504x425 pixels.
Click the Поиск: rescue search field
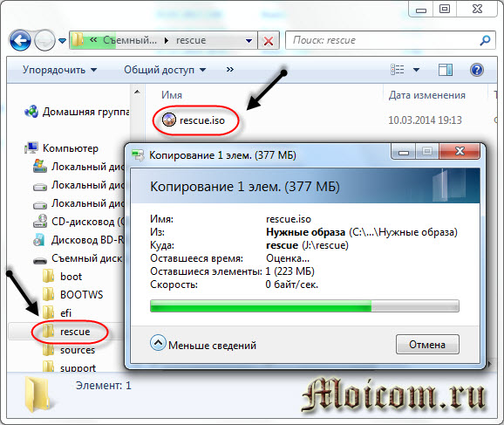pyautogui.click(x=385, y=40)
